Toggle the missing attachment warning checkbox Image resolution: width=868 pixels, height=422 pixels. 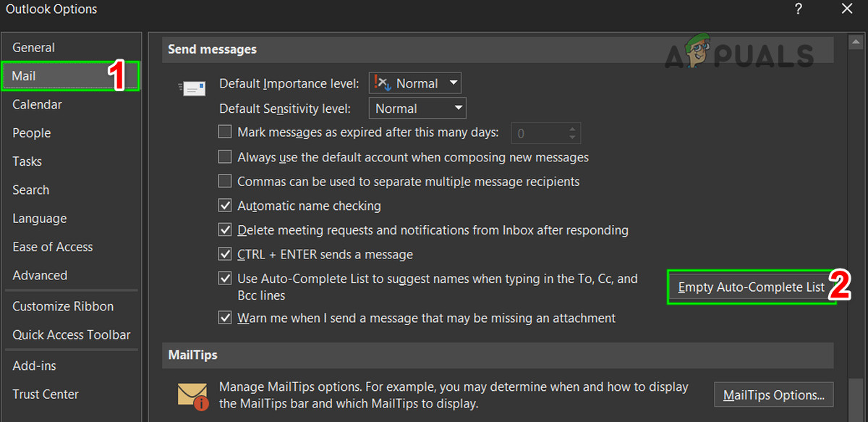(225, 318)
